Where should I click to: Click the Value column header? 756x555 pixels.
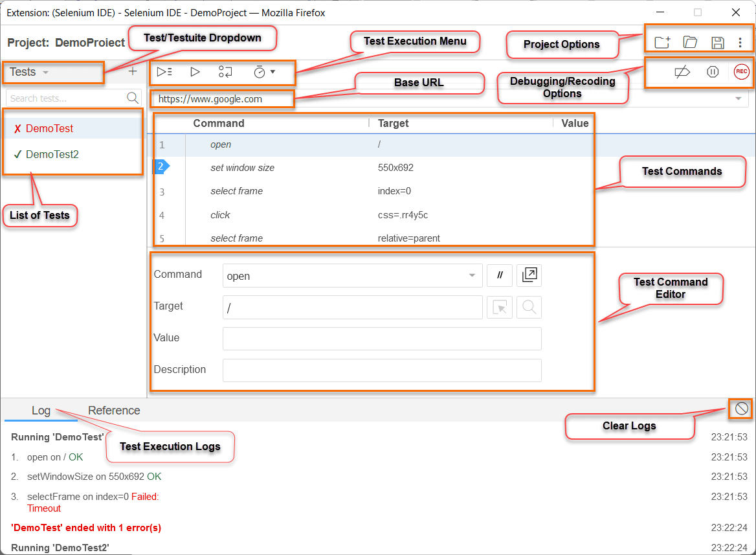(x=575, y=124)
